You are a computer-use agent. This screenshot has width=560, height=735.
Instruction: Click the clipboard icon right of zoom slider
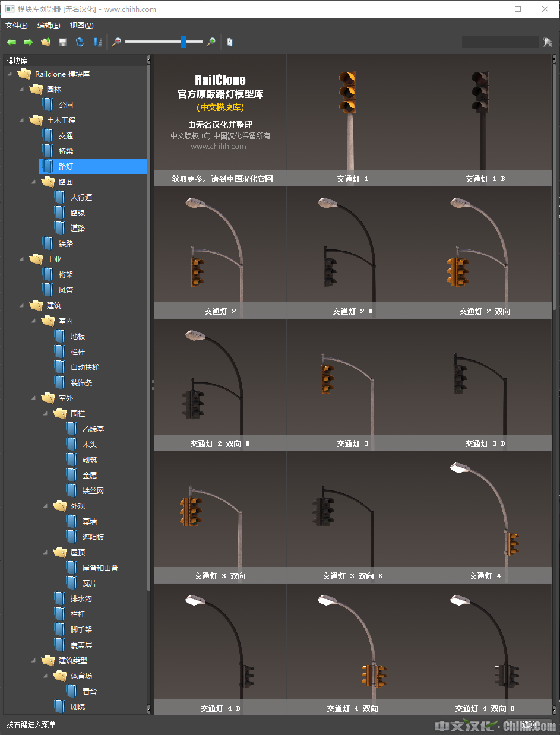[230, 42]
